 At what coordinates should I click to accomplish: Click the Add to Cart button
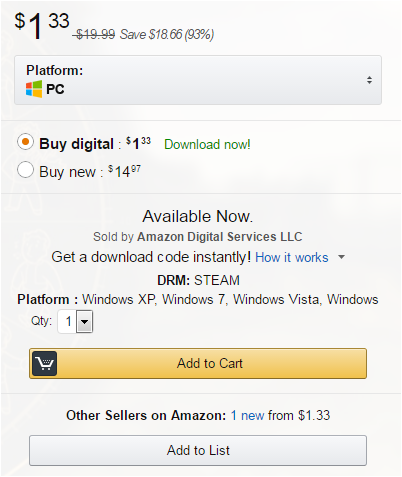[x=198, y=363]
